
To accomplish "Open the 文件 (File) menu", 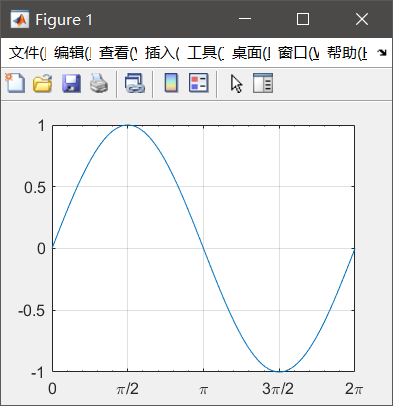I will (x=27, y=53).
